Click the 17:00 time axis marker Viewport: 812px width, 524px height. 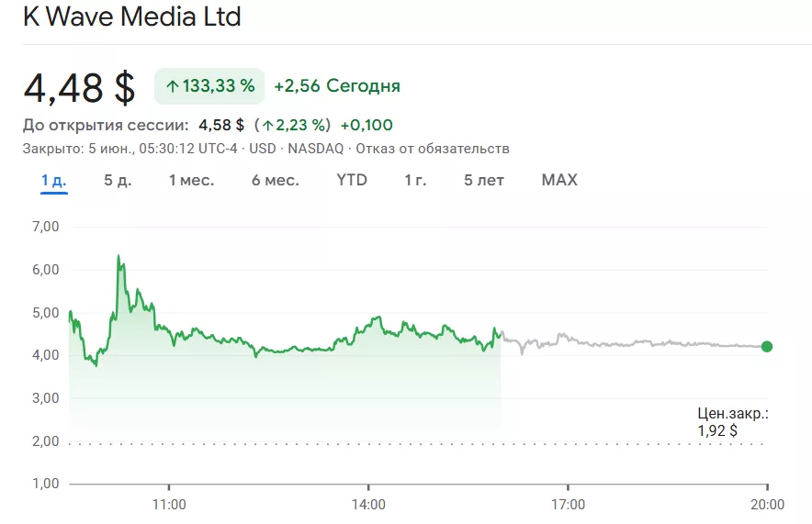coord(568,504)
